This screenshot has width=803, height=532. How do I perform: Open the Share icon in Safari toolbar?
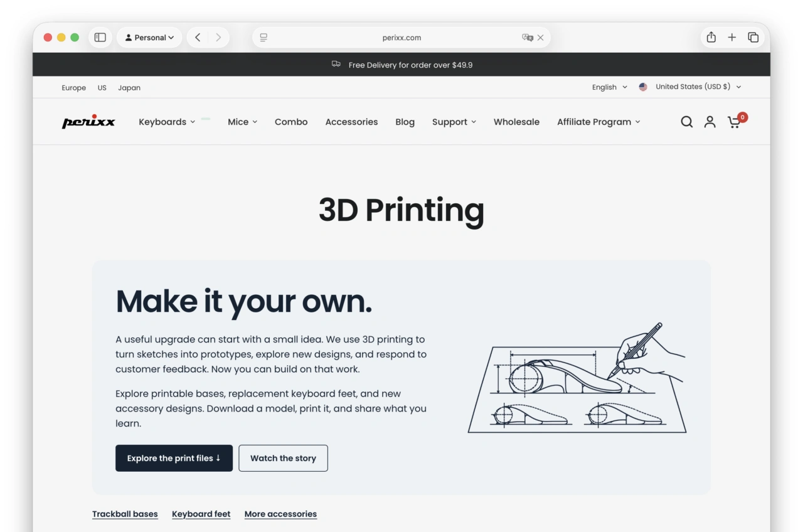[x=711, y=38]
